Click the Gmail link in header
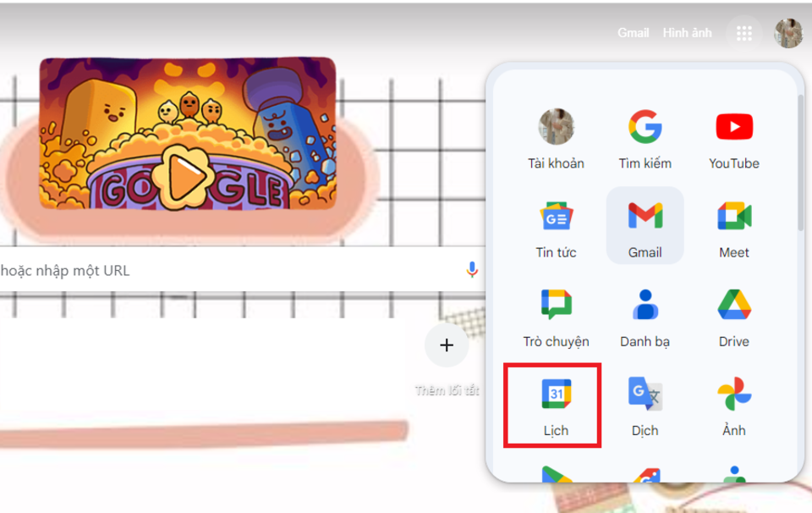812x513 pixels. pos(633,33)
